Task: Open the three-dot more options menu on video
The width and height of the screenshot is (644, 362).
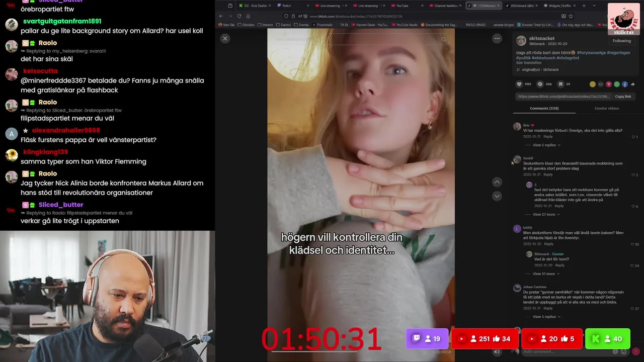Action: pyautogui.click(x=497, y=38)
